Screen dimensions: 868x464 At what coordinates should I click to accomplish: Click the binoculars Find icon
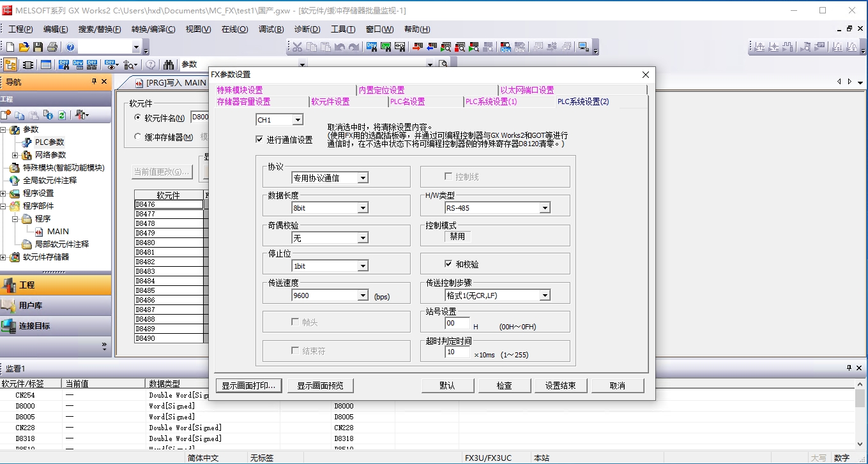169,64
